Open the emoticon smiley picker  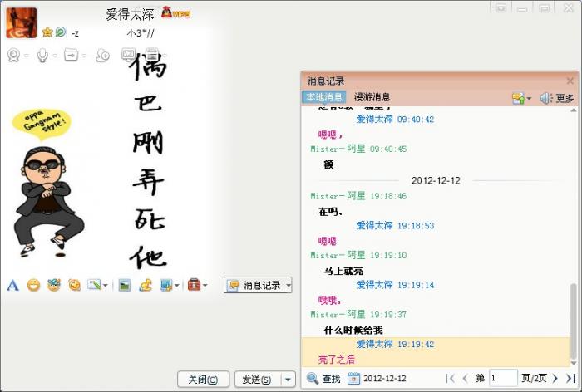pyautogui.click(x=33, y=285)
